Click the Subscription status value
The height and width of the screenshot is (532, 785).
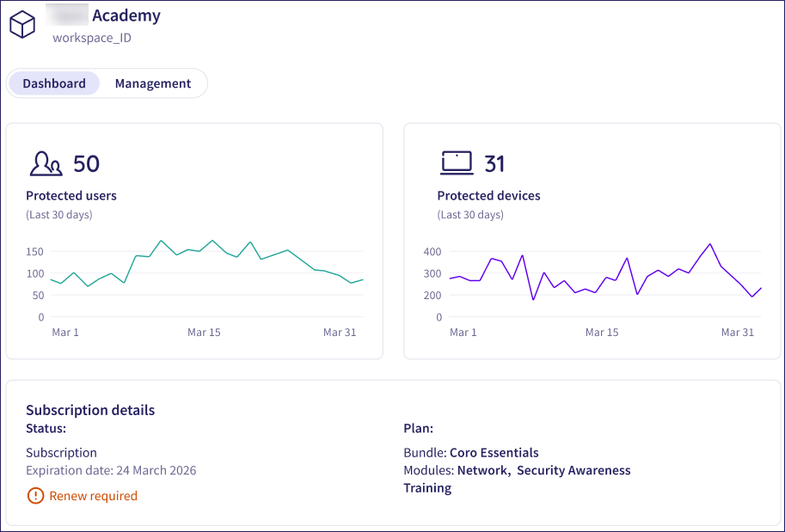pyautogui.click(x=62, y=452)
